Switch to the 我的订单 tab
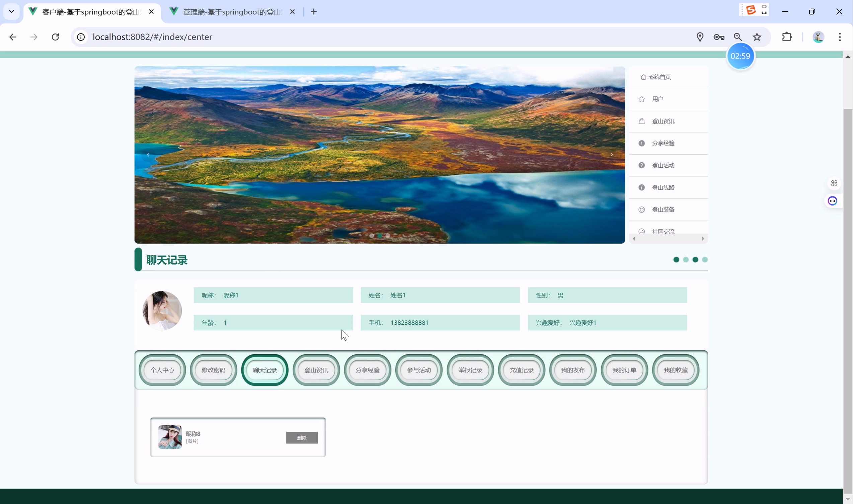853x504 pixels. point(624,370)
